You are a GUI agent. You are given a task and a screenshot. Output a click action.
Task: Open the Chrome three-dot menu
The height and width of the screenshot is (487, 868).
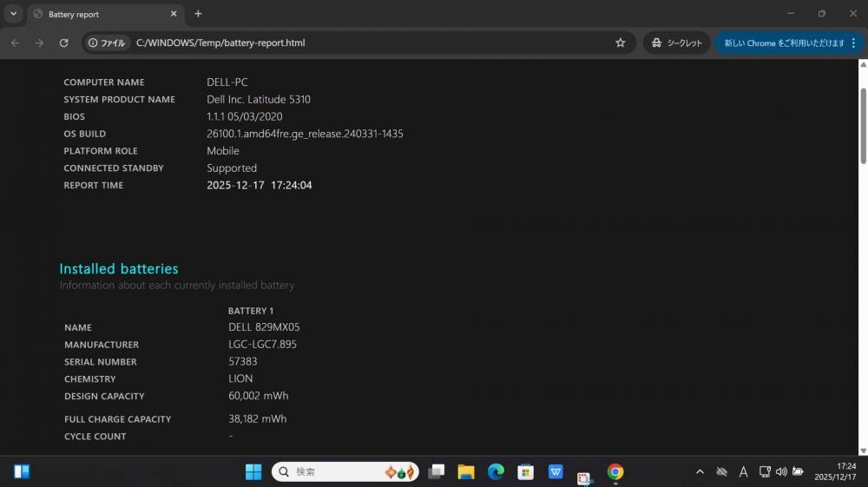[853, 43]
